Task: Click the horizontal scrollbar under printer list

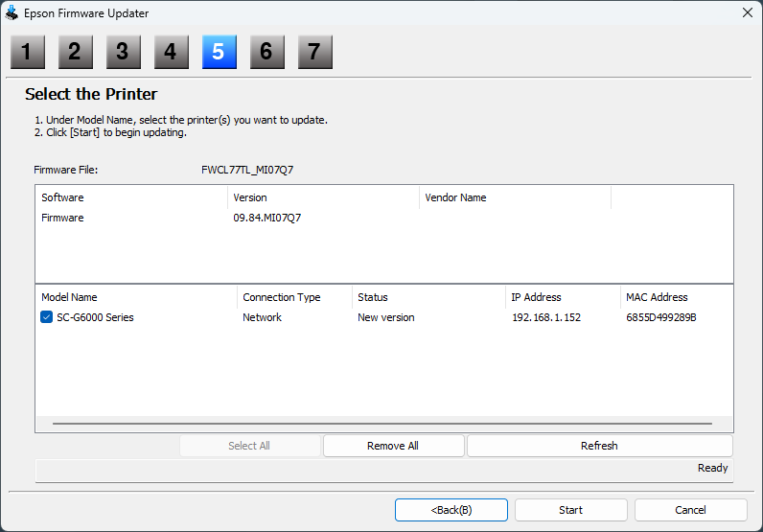Action: 382,424
